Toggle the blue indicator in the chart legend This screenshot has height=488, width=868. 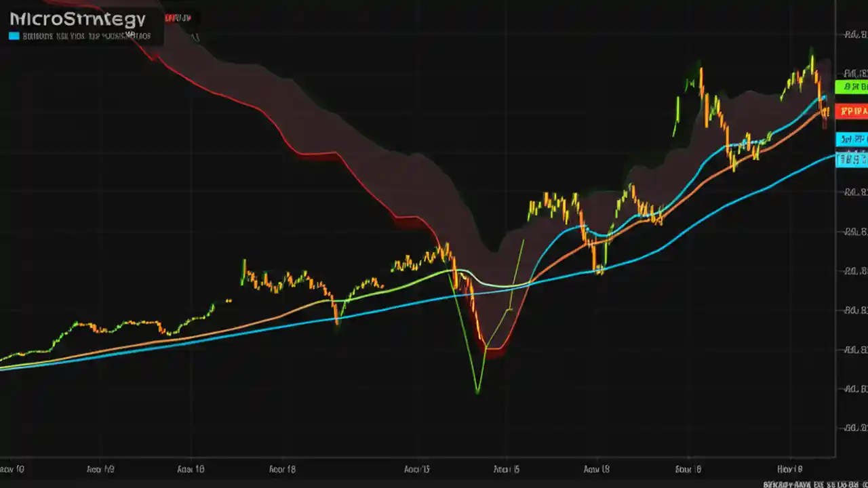(13, 36)
